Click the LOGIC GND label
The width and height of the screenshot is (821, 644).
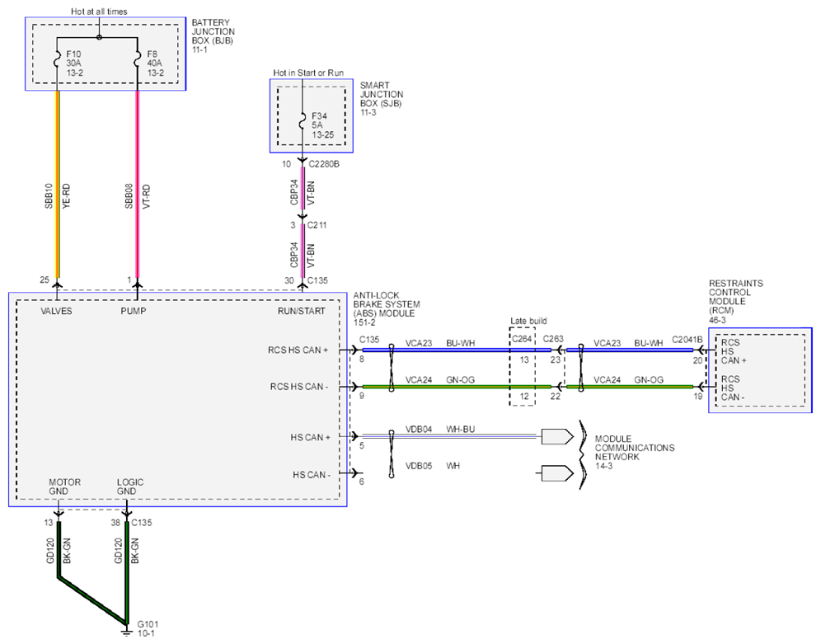click(x=130, y=487)
